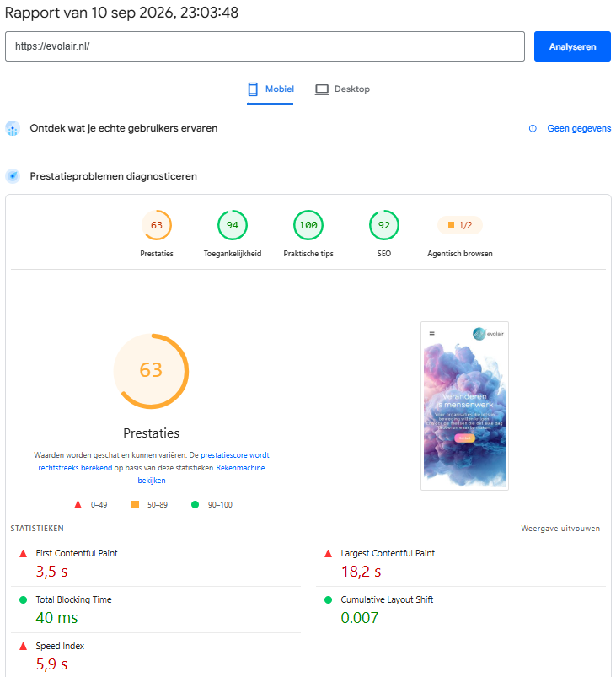The image size is (616, 677).
Task: Click the desktop laptop icon
Action: (322, 89)
